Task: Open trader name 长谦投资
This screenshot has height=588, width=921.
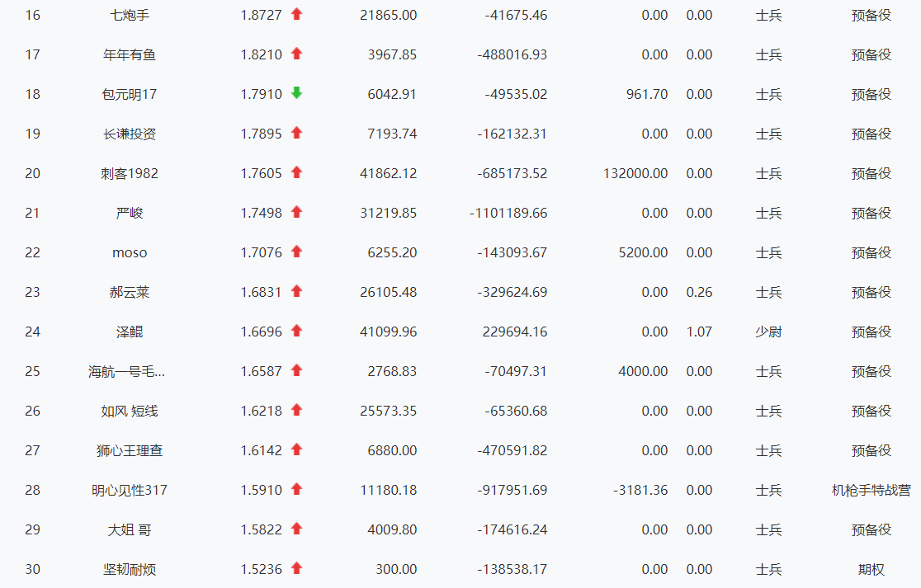Action: [130, 134]
